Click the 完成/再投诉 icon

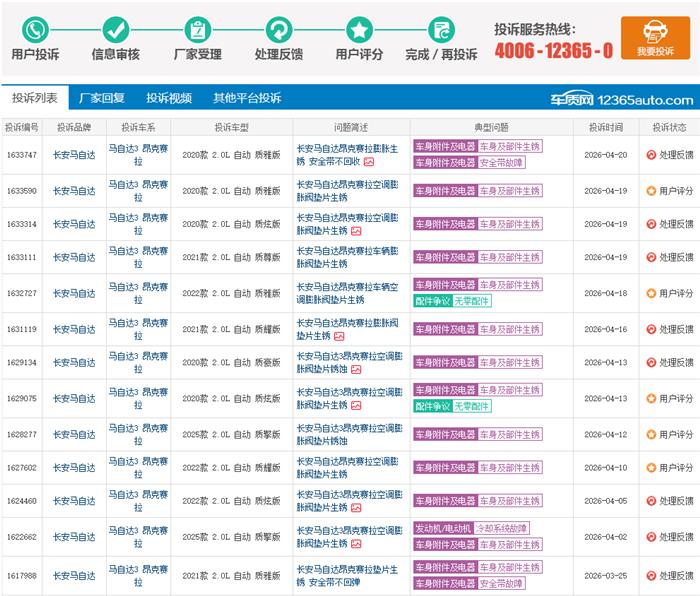tap(441, 29)
